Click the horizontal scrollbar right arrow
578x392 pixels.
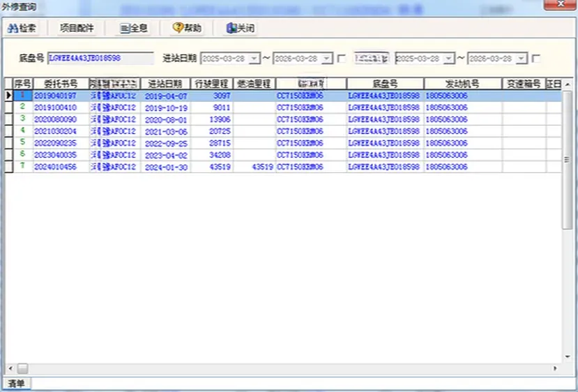[x=556, y=368]
